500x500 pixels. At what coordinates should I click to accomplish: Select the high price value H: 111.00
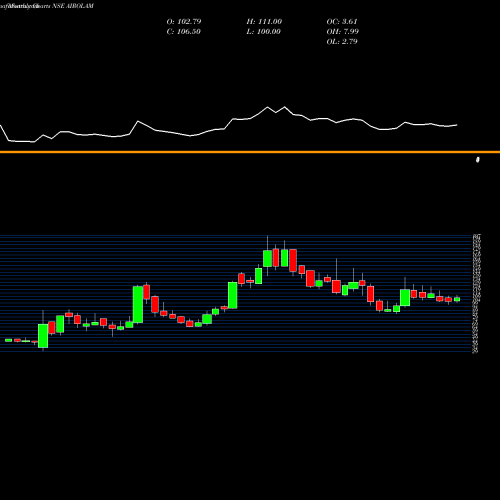(x=264, y=21)
